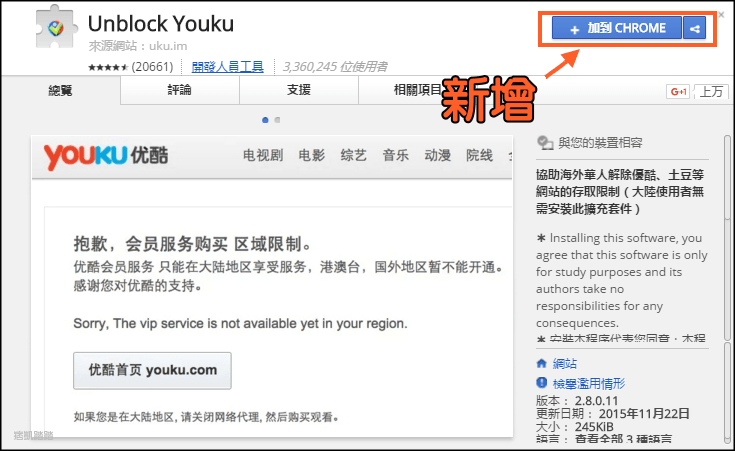Open the 網站 link
The height and width of the screenshot is (451, 735).
565,363
